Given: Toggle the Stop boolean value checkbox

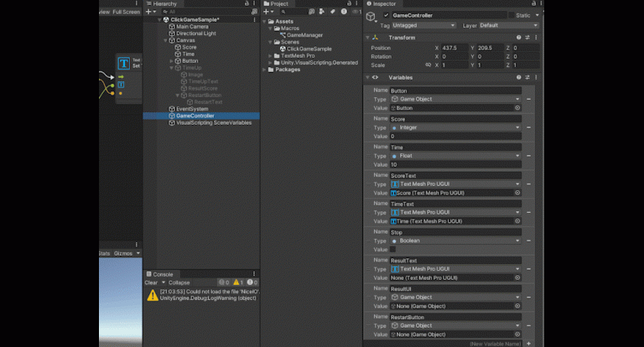Looking at the screenshot, I should coord(392,249).
